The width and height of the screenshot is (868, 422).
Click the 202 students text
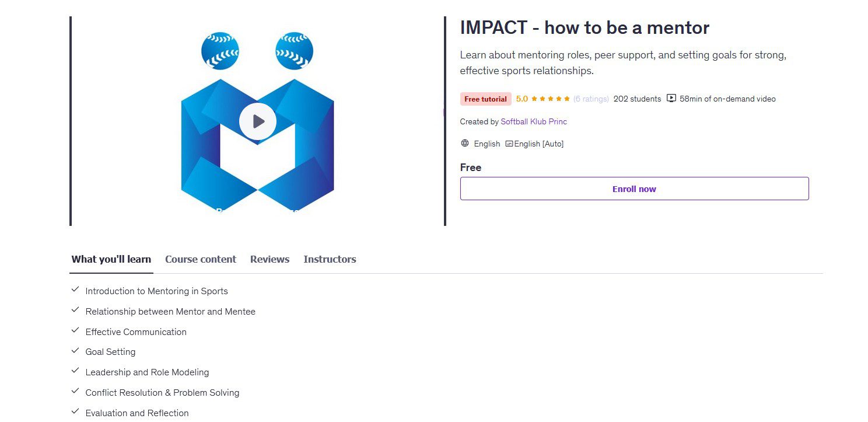(637, 99)
